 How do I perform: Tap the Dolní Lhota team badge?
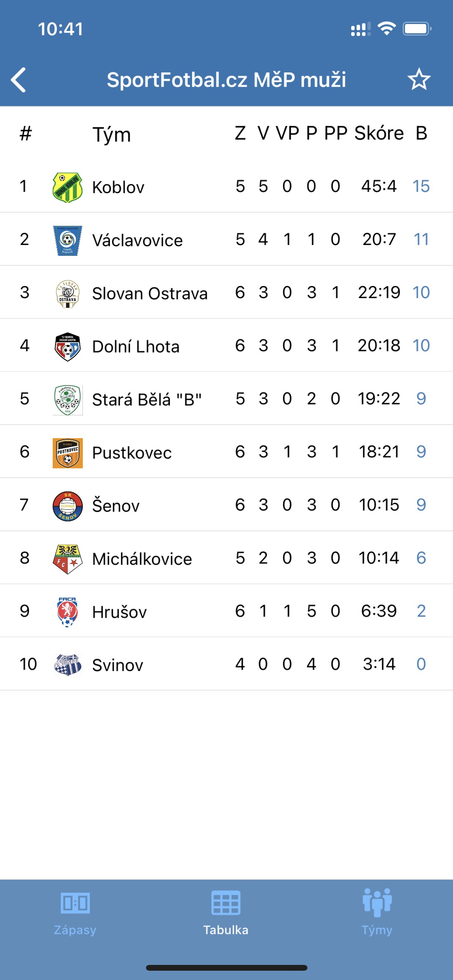[x=68, y=347]
